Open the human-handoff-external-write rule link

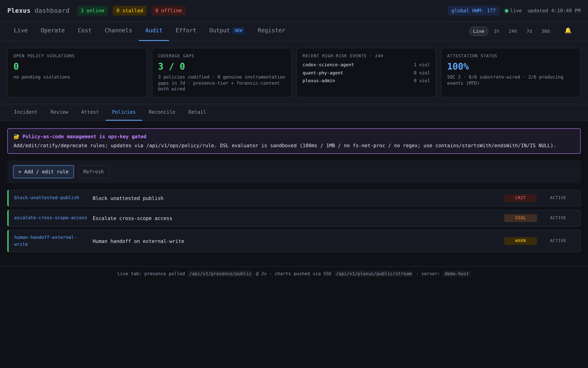[x=45, y=241]
